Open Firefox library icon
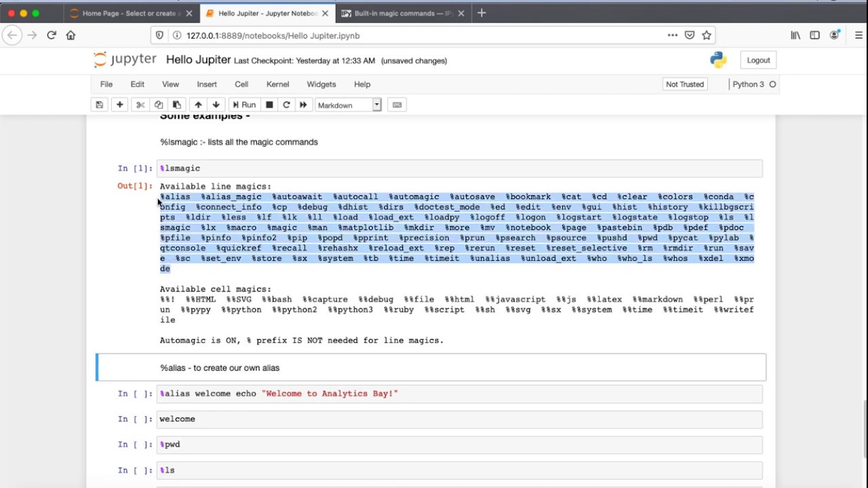This screenshot has height=488, width=868. [x=795, y=35]
